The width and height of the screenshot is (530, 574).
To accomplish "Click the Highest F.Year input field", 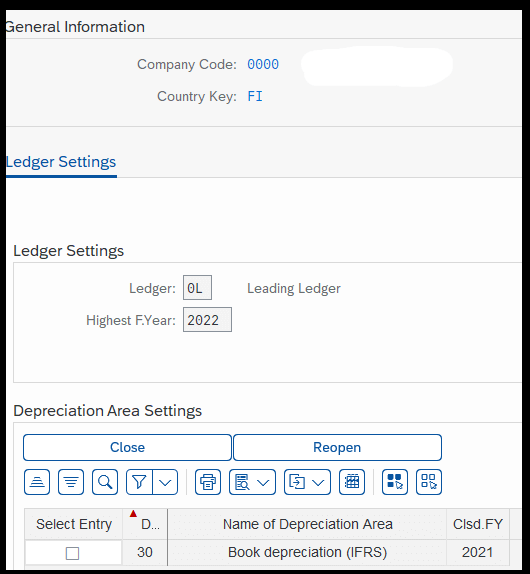I will [207, 320].
